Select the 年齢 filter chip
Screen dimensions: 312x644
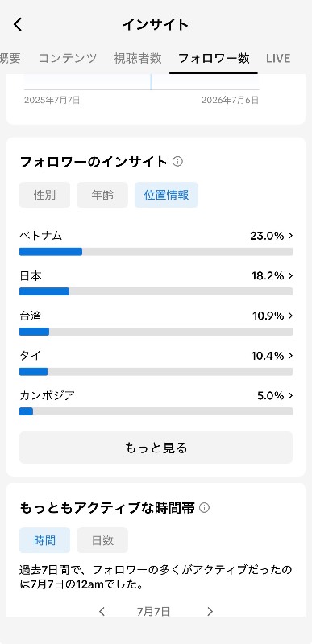pos(102,195)
